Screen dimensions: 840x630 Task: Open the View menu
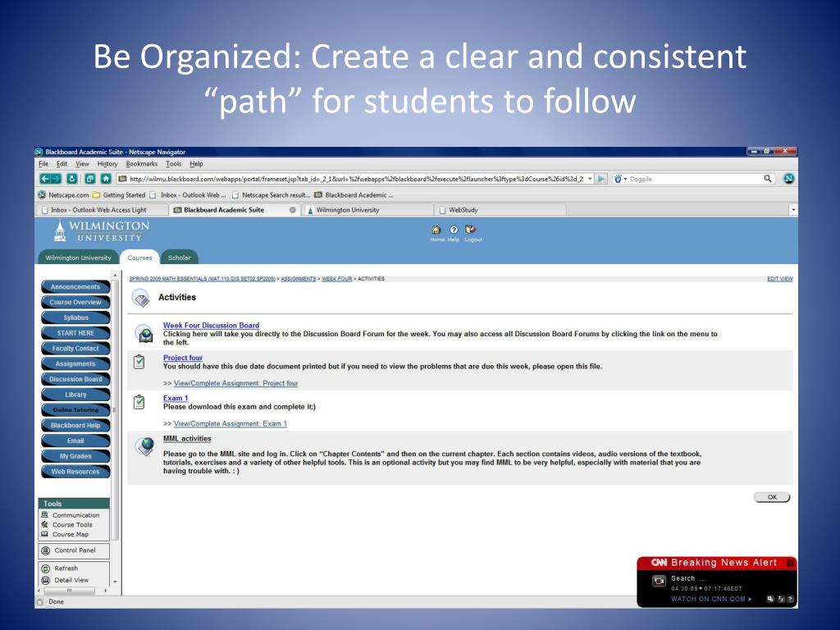[x=82, y=164]
